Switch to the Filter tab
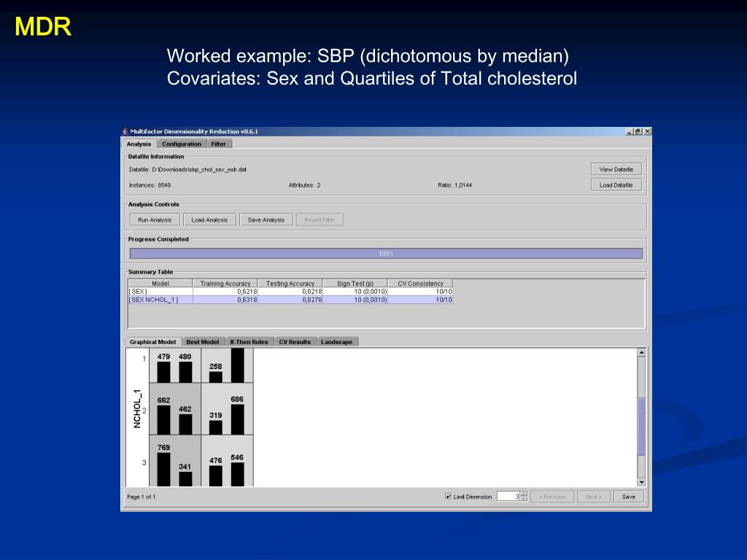 [x=218, y=144]
